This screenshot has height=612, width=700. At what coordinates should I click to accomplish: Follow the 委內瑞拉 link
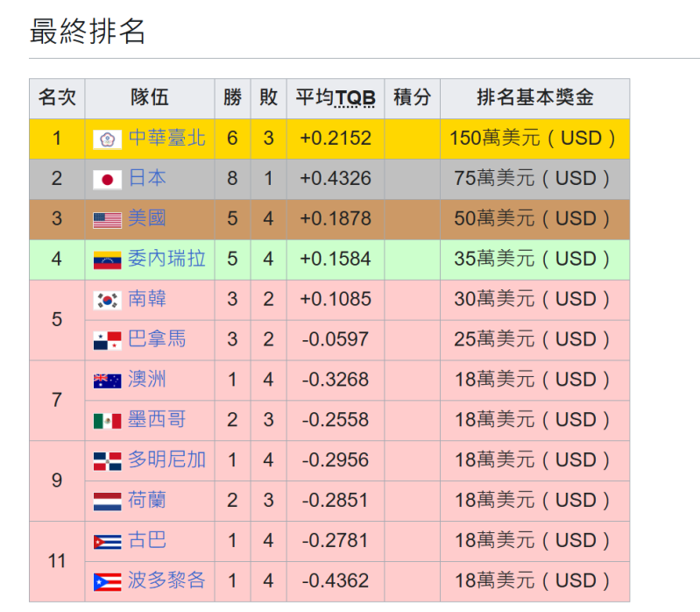(x=166, y=260)
